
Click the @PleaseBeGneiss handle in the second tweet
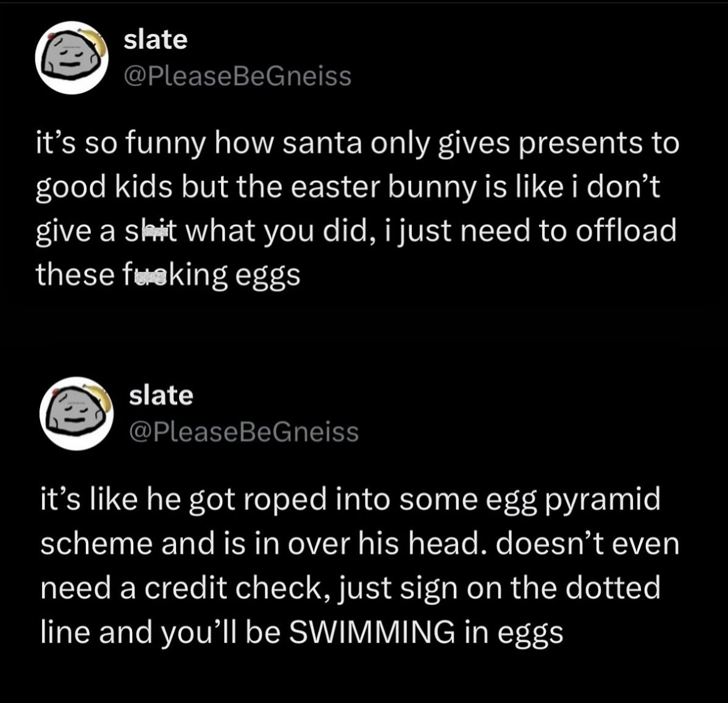[244, 431]
